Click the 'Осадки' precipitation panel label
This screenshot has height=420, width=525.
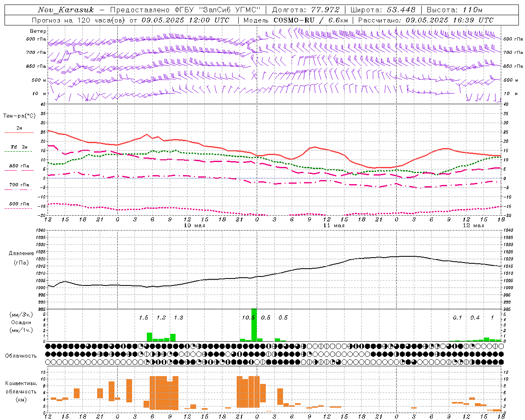pyautogui.click(x=21, y=322)
